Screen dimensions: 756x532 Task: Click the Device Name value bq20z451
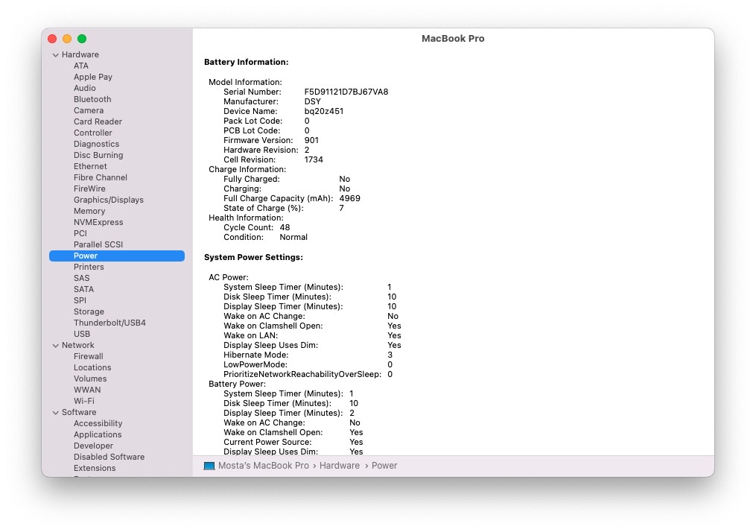(x=324, y=111)
